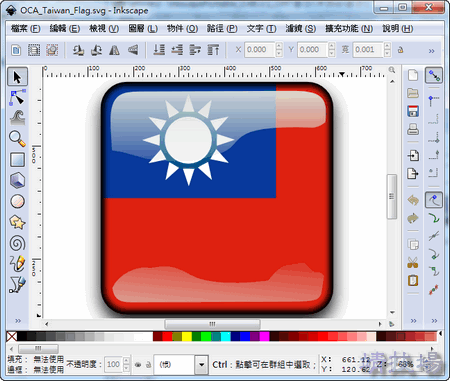Pick the yellow swatch in the palette
The width and height of the screenshot is (450, 381).
tap(187, 336)
